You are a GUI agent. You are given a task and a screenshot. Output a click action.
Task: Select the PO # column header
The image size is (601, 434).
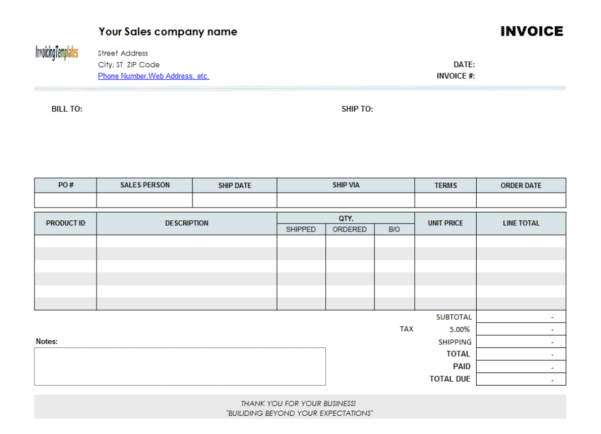(65, 185)
